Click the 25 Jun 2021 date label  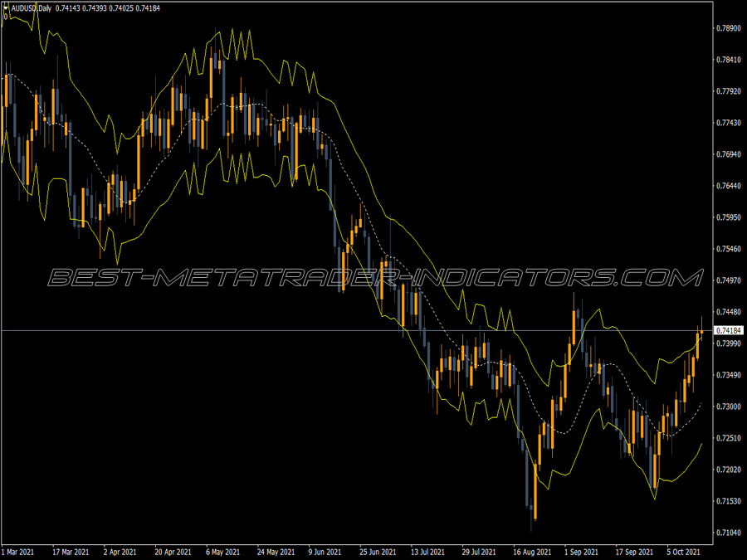[378, 552]
